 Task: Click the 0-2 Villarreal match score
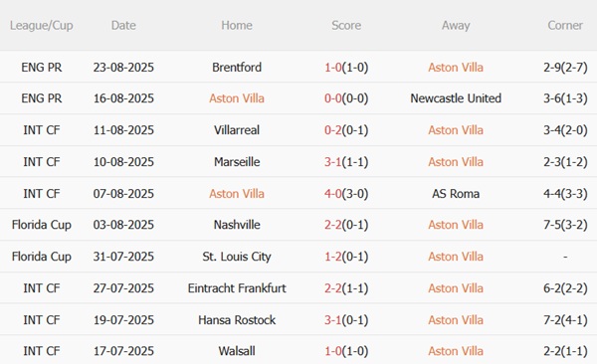tap(332, 130)
